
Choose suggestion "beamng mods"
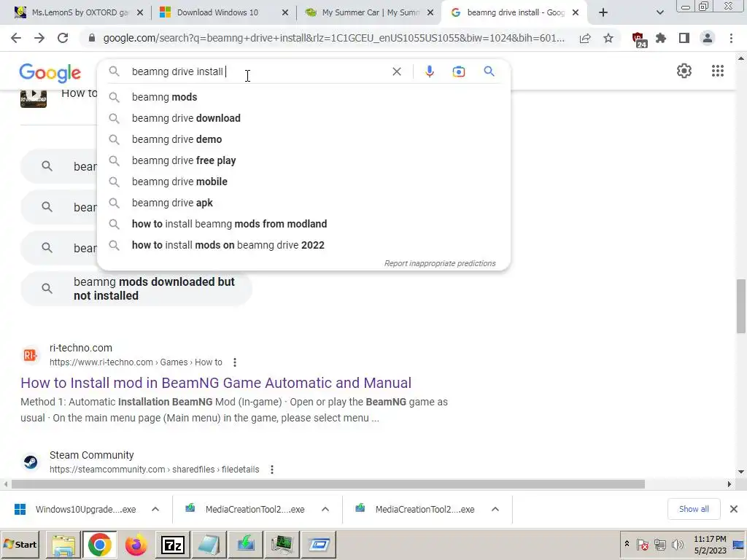click(x=303, y=97)
